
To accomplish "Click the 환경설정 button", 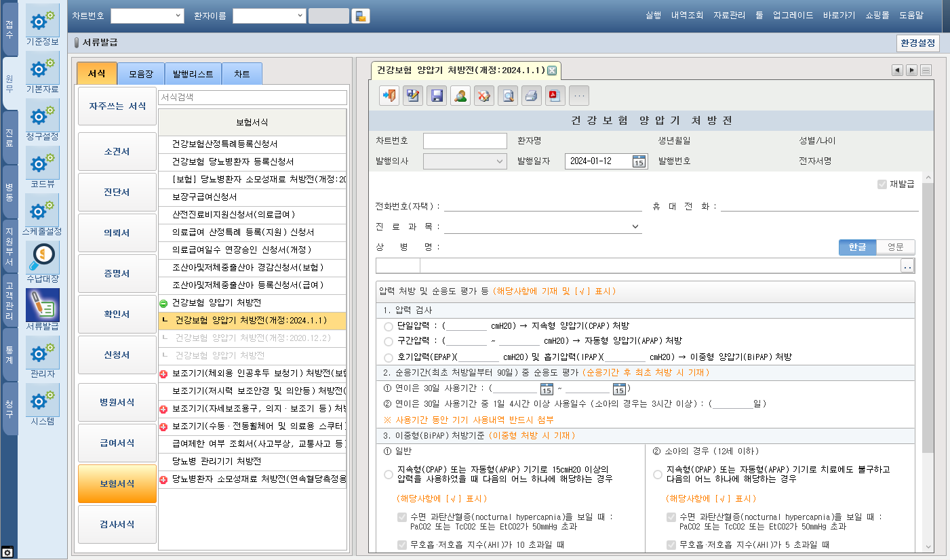I will pyautogui.click(x=917, y=43).
